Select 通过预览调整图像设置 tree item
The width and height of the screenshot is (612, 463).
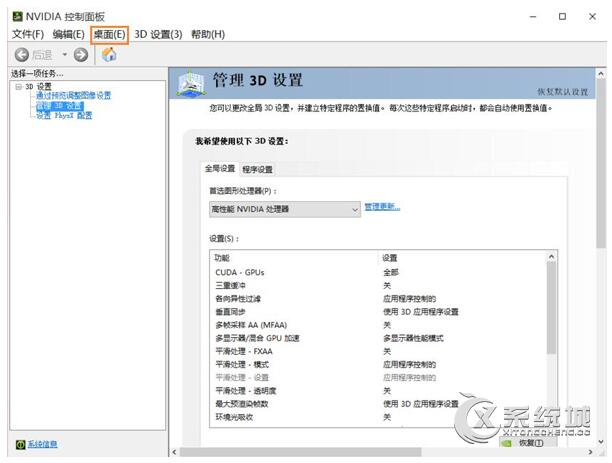[73, 95]
